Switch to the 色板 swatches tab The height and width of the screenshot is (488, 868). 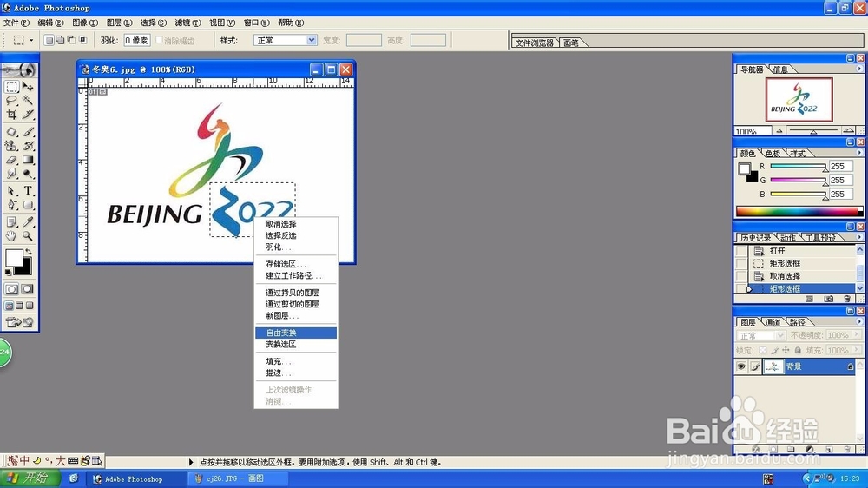[x=773, y=153]
